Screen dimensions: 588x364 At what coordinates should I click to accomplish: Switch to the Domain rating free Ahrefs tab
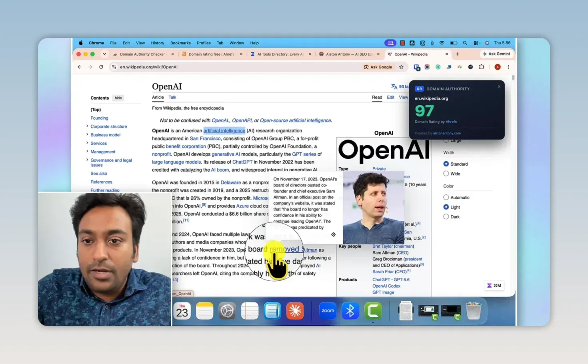tap(211, 54)
